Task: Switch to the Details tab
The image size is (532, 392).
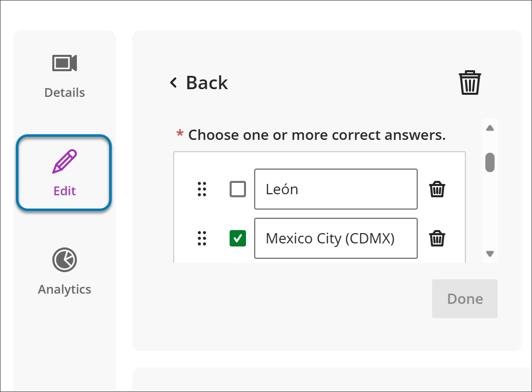Action: 65,76
